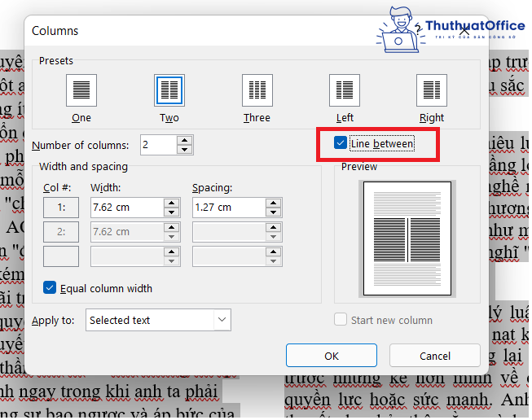Close the Columns dialog with X
This screenshot has height=420, width=532.
pos(464,31)
